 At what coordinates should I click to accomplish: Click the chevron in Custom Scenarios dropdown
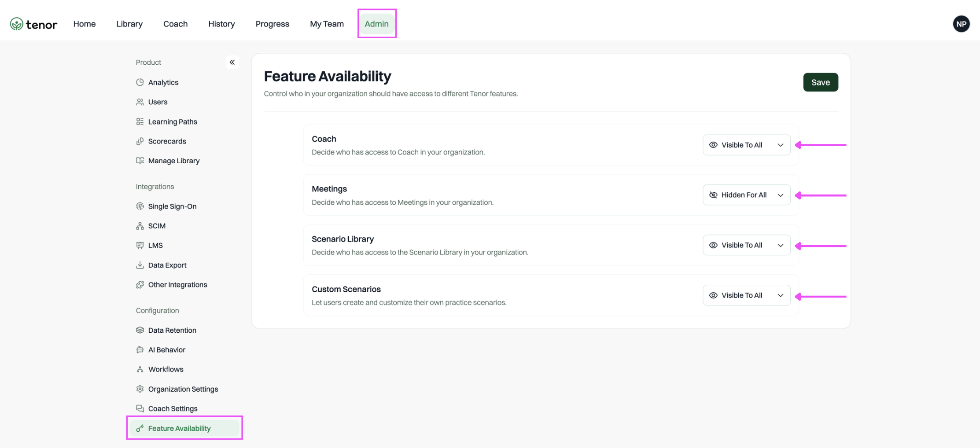tap(780, 296)
